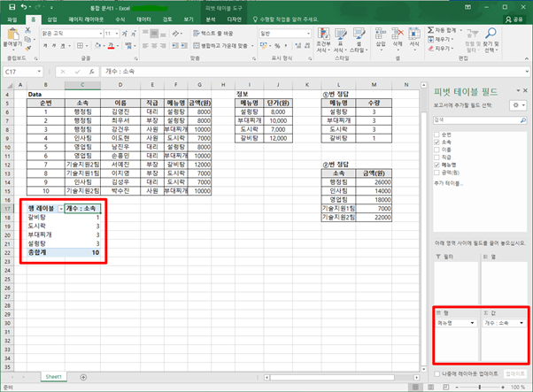Decrease font size
The height and width of the screenshot is (392, 533).
(x=133, y=34)
